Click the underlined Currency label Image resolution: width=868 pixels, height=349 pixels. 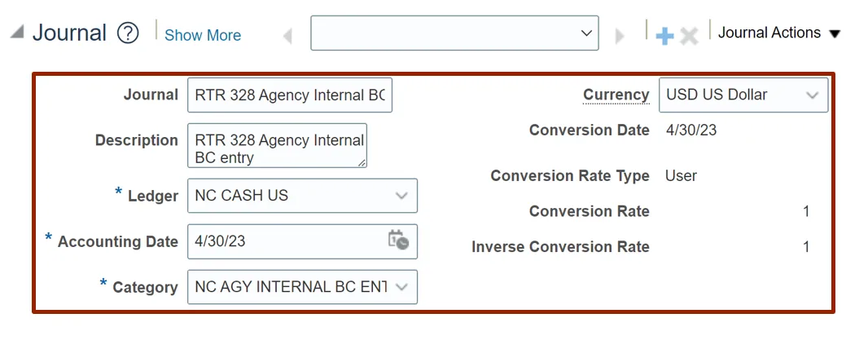pyautogui.click(x=616, y=95)
